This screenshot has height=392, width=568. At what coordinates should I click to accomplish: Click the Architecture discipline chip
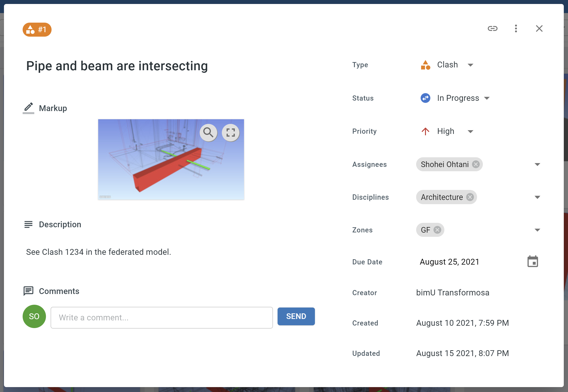[446, 197]
